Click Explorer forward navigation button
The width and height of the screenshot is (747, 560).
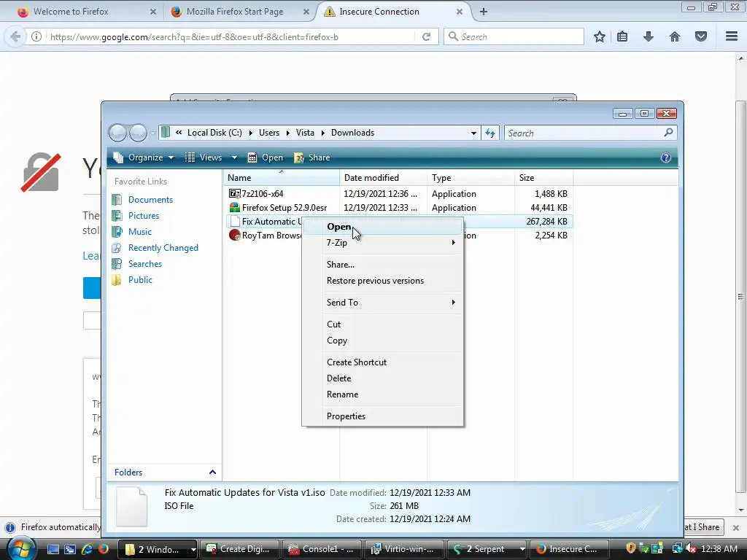coord(138,133)
